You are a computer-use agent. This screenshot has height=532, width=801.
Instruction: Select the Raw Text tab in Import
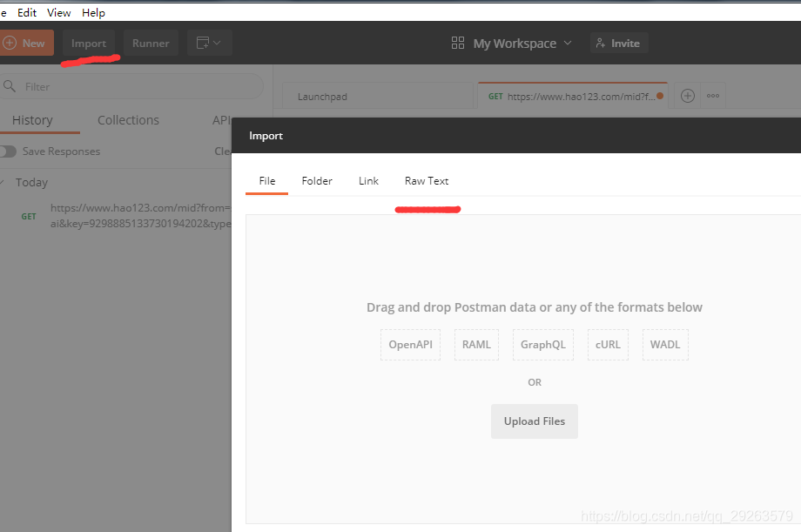tap(427, 181)
